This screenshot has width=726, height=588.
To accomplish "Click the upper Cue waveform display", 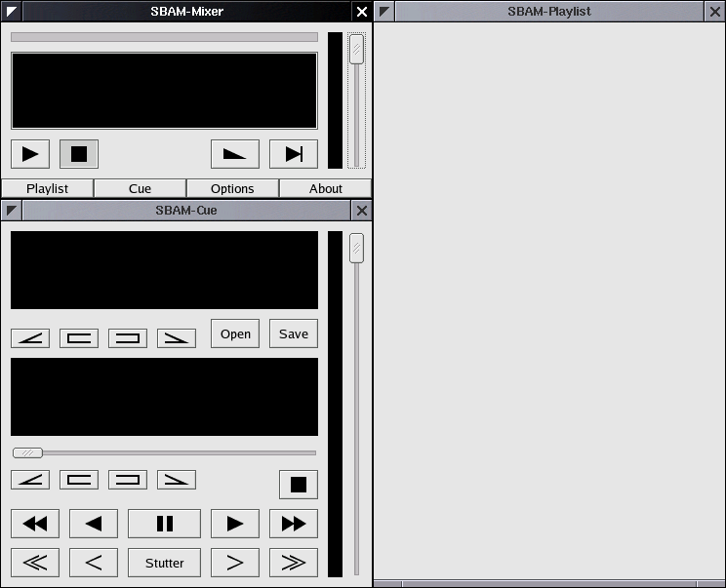I will pos(164,270).
